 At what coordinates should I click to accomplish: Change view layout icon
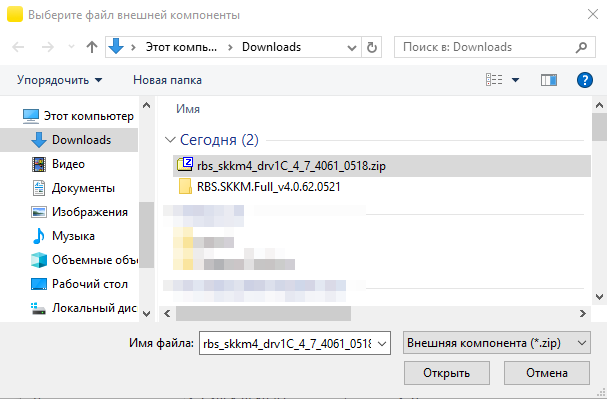[494, 80]
